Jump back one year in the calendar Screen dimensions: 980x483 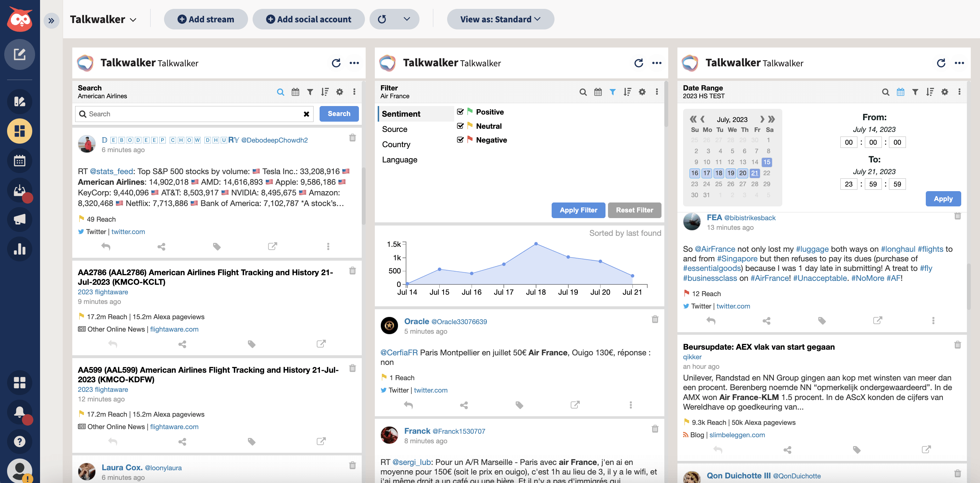pos(693,119)
